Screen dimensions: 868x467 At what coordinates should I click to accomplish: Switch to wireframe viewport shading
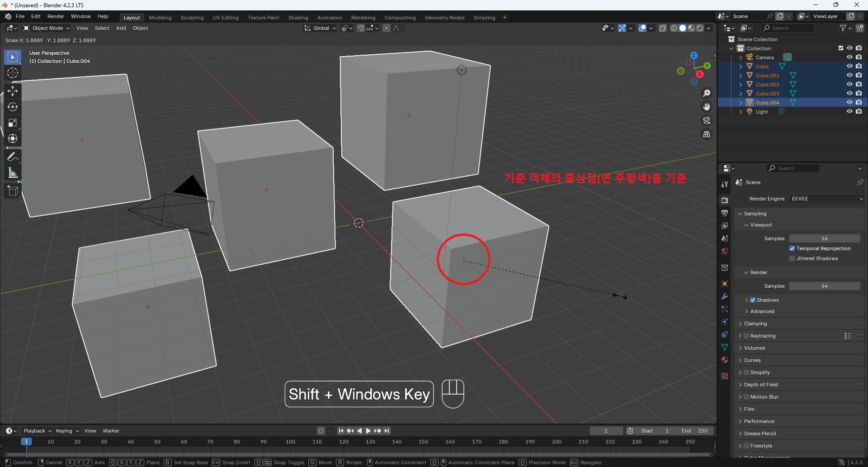[674, 28]
